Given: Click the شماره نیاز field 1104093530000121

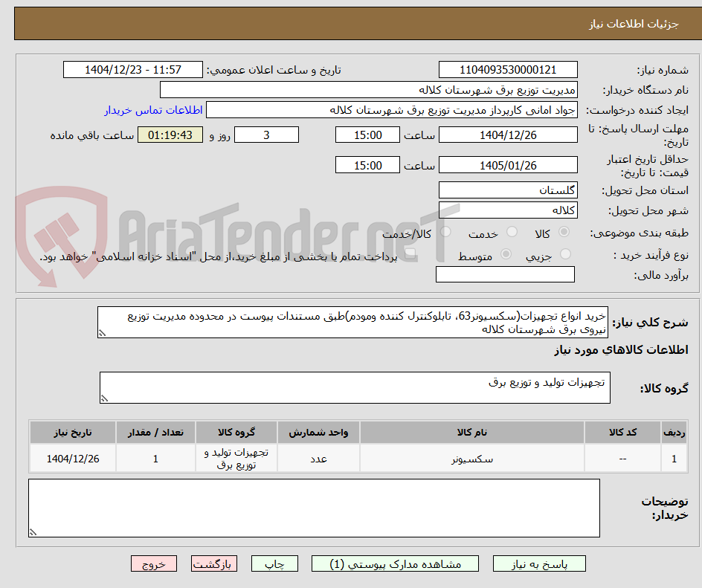Looking at the screenshot, I should coord(508,70).
